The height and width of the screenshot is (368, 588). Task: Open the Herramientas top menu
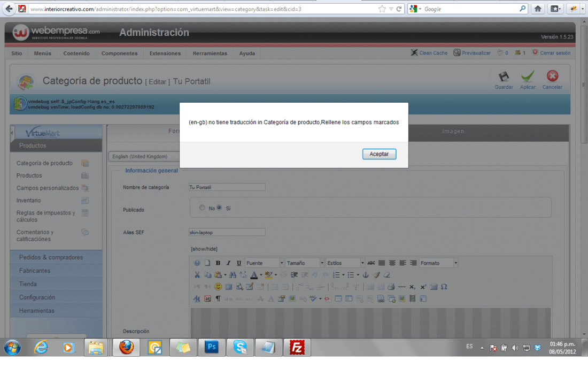point(210,53)
